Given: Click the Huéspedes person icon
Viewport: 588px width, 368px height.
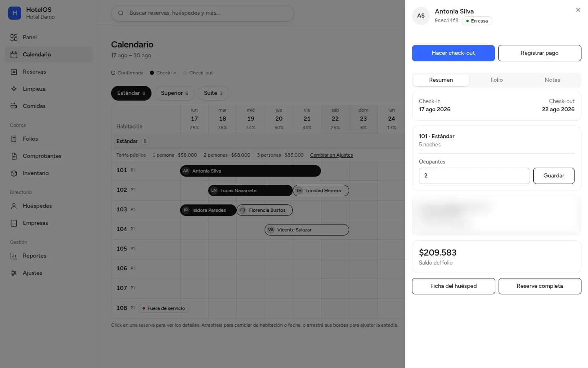Looking at the screenshot, I should click(x=14, y=206).
